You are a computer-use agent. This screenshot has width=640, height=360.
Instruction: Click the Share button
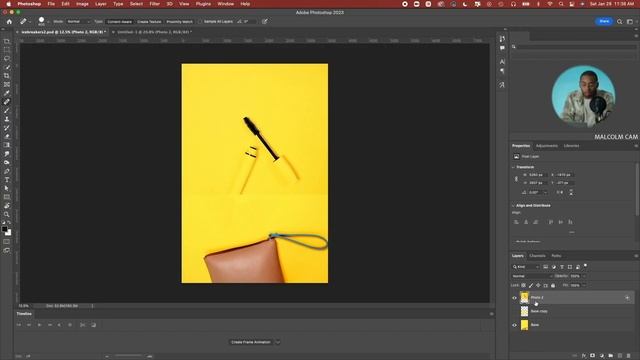[x=604, y=21]
